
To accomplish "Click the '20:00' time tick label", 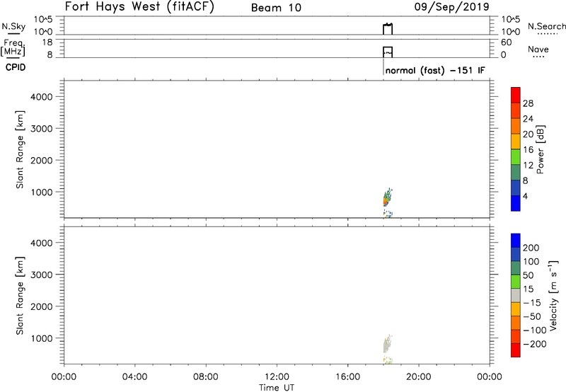I will pos(418,377).
